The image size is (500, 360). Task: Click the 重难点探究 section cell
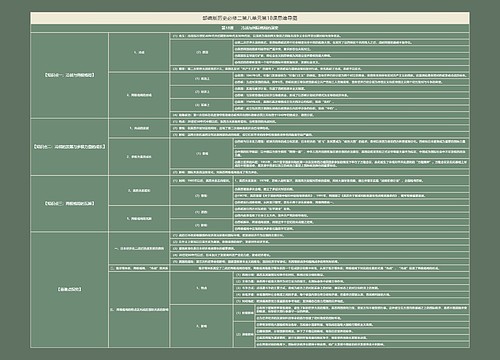point(69,290)
